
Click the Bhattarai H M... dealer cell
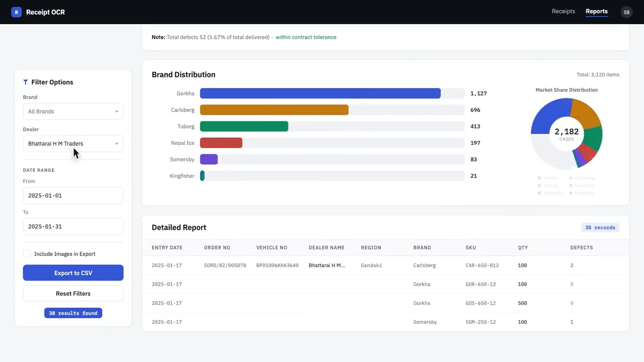tap(327, 265)
